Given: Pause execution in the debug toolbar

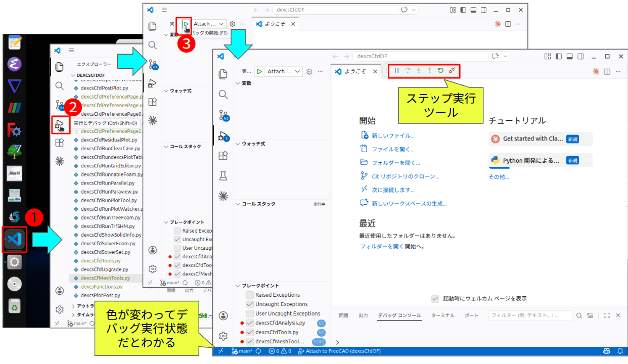Looking at the screenshot, I should click(396, 71).
